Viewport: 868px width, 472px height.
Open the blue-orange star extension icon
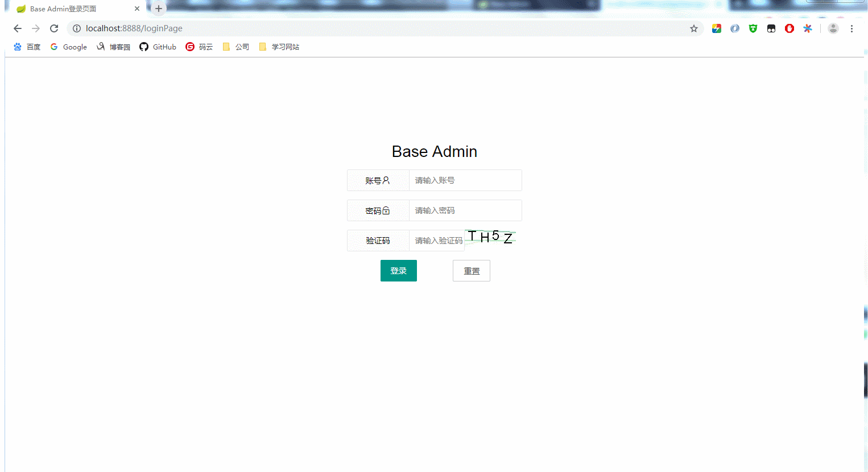(x=808, y=28)
